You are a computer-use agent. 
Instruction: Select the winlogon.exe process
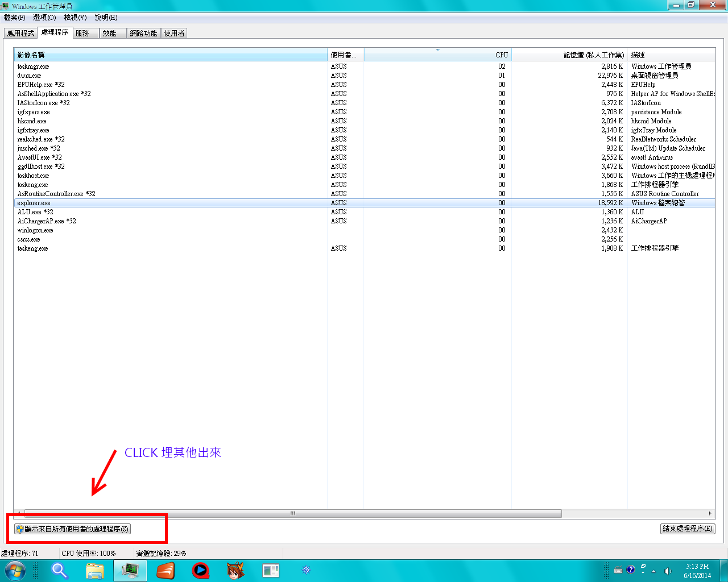[x=365, y=230]
